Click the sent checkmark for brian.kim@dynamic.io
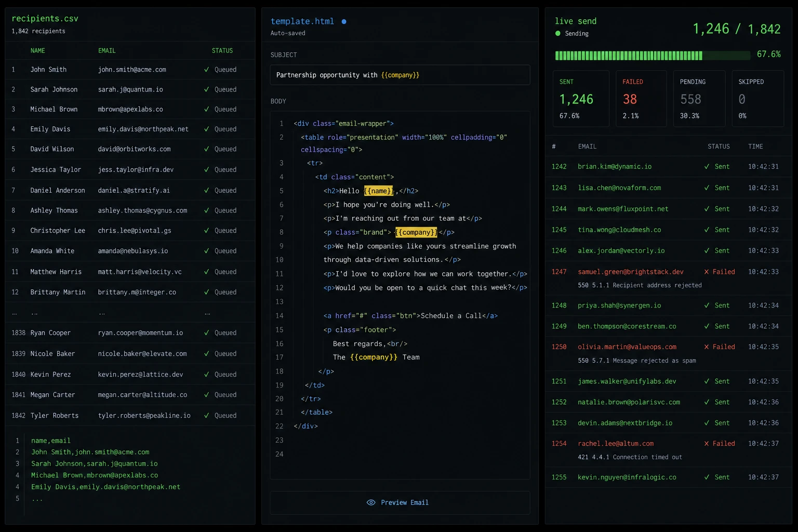 pos(707,166)
